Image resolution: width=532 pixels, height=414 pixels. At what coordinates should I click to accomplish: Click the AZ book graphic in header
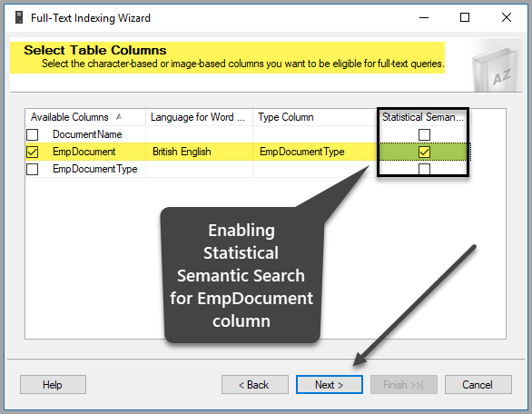point(496,71)
